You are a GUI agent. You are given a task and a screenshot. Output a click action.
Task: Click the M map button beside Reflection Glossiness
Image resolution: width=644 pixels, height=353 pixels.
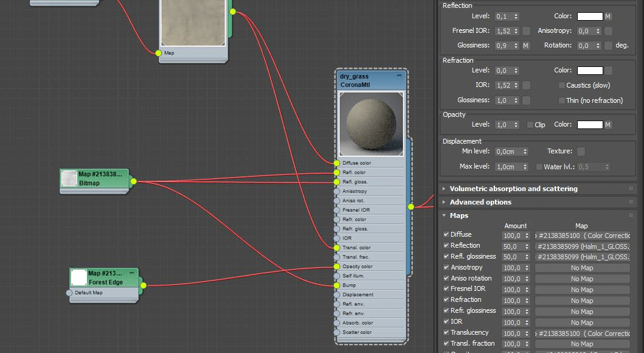pos(526,46)
